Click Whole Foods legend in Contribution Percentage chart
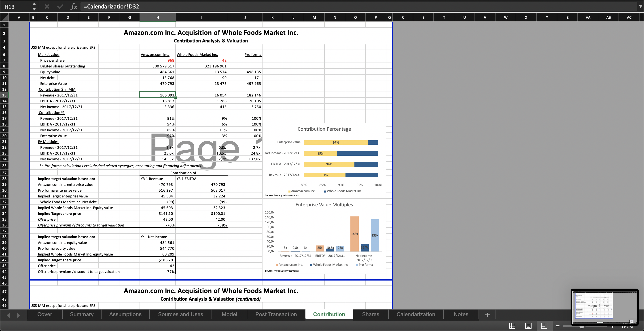 (343, 191)
